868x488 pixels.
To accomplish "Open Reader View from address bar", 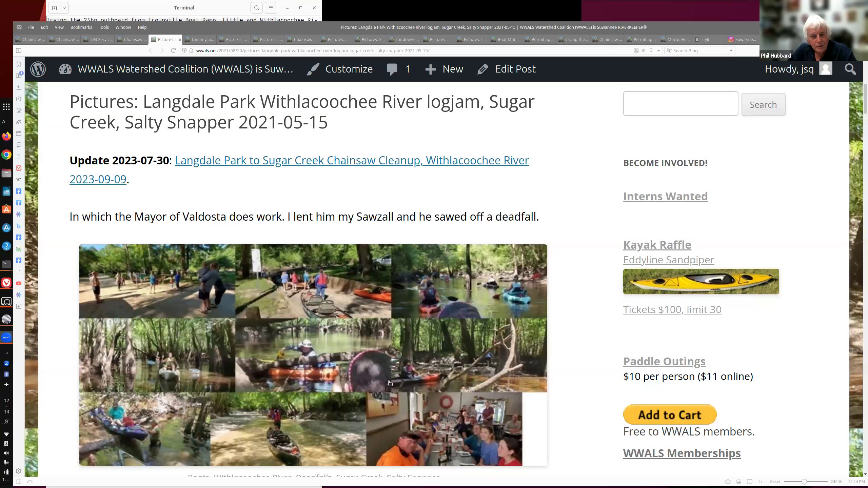I will 643,50.
